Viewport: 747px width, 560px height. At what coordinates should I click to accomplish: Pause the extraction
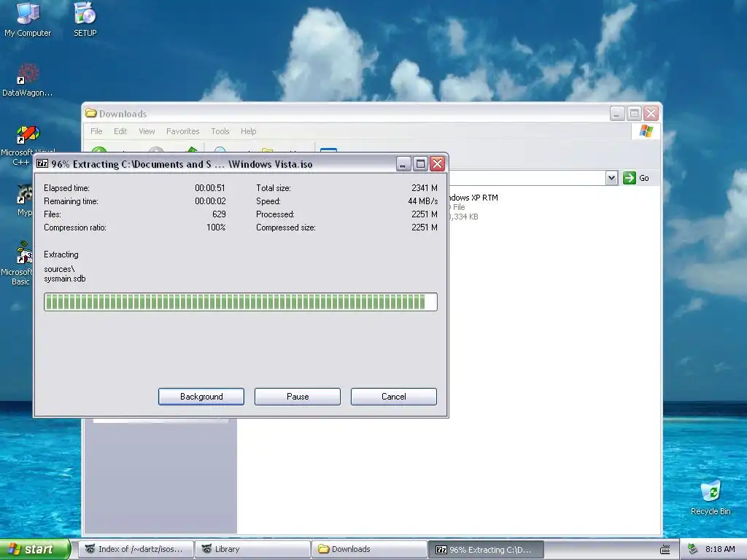click(x=298, y=397)
